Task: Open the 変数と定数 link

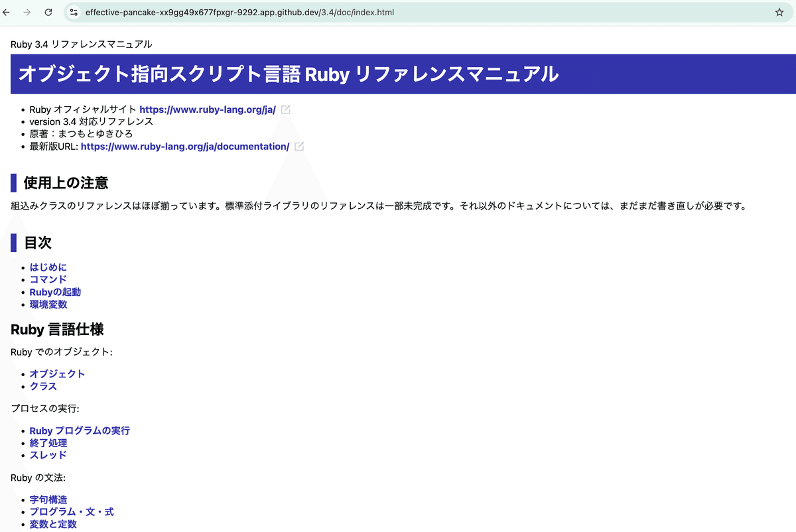Action: pyautogui.click(x=52, y=524)
